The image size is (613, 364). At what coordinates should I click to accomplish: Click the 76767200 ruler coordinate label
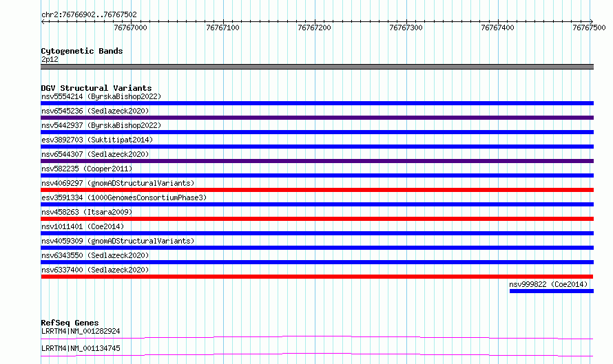coord(314,28)
